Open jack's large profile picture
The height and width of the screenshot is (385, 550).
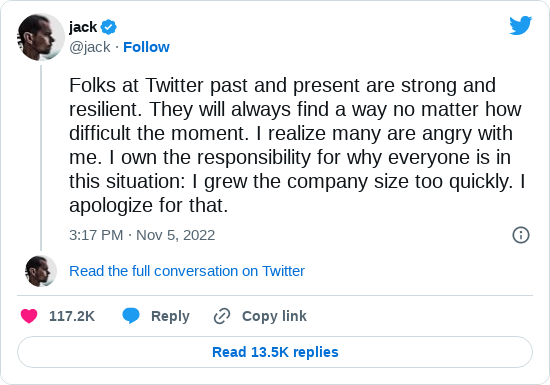pyautogui.click(x=41, y=37)
